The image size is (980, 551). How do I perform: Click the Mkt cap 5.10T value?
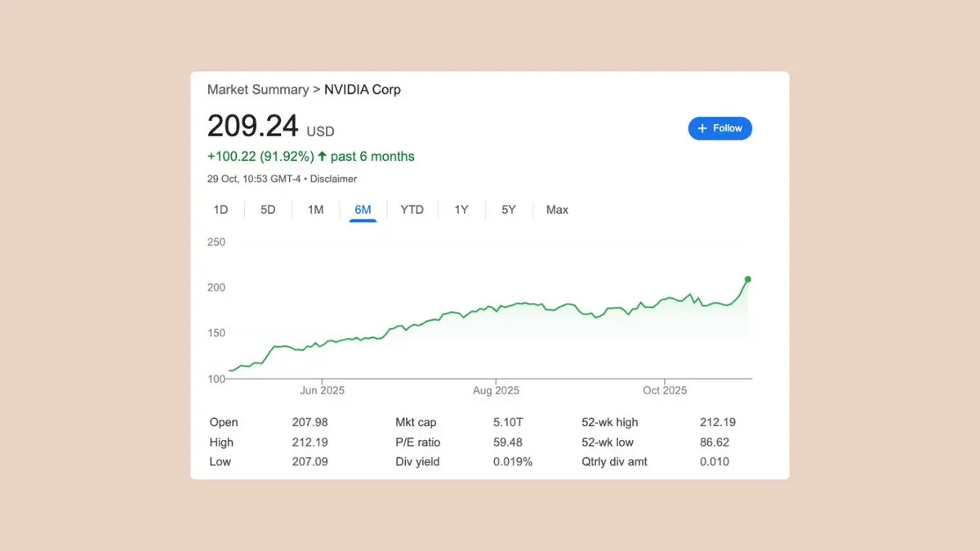point(510,422)
